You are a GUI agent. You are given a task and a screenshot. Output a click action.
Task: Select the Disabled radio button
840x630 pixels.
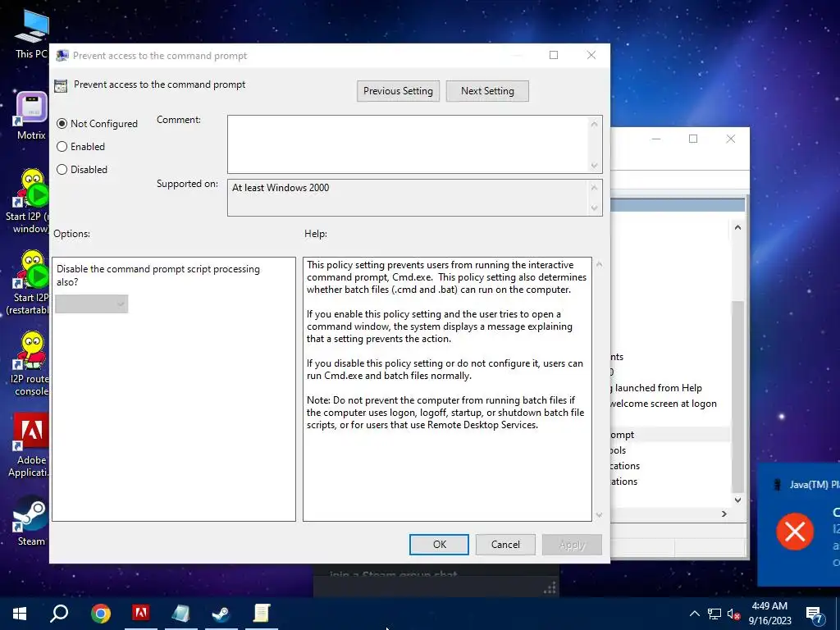pyautogui.click(x=62, y=170)
